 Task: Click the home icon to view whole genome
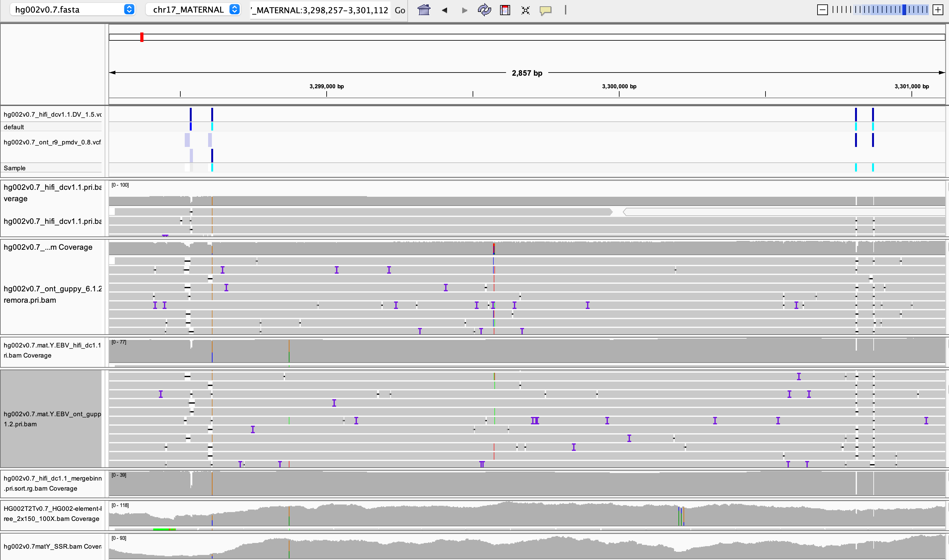(x=424, y=10)
